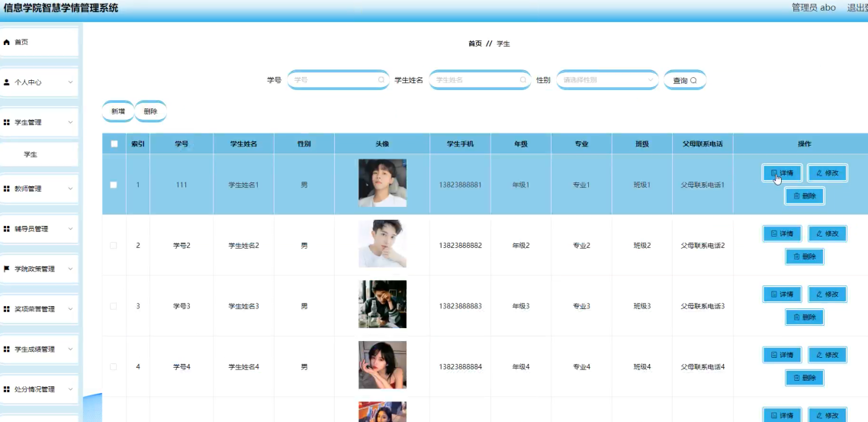
Task: Edit the record of 学生姓名3
Action: pos(827,294)
